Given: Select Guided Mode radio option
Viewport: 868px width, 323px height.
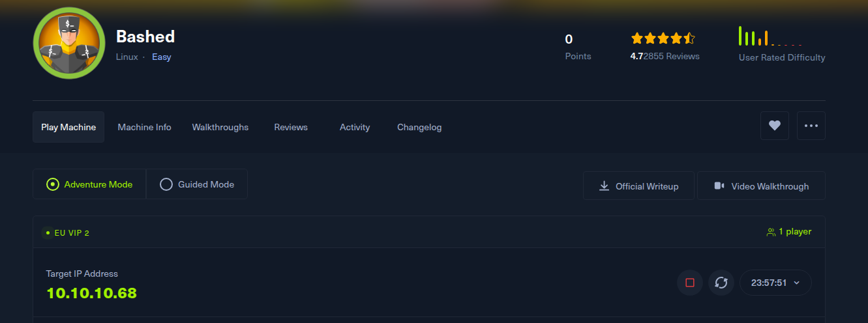Looking at the screenshot, I should click(197, 184).
